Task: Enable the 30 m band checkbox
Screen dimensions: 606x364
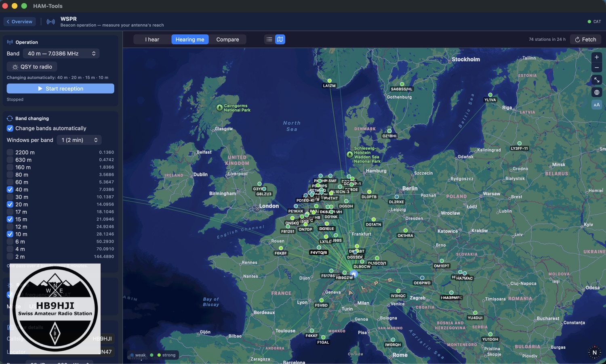Action: [x=10, y=197]
